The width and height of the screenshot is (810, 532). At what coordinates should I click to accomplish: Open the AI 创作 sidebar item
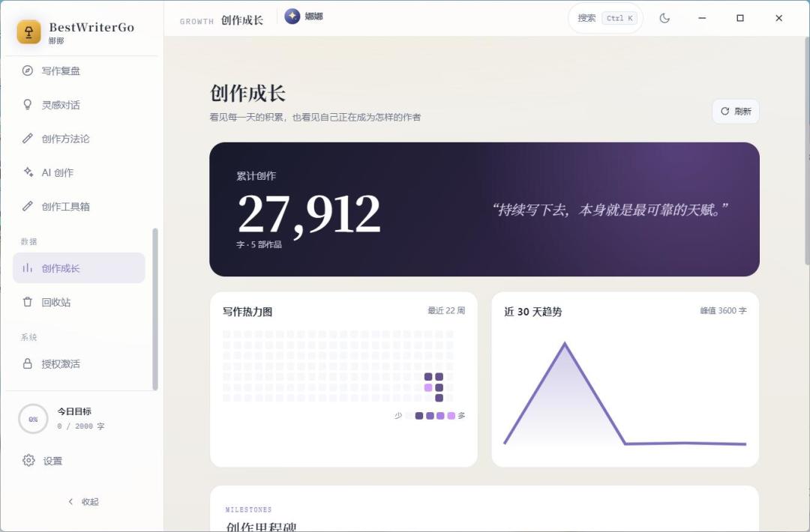click(79, 172)
